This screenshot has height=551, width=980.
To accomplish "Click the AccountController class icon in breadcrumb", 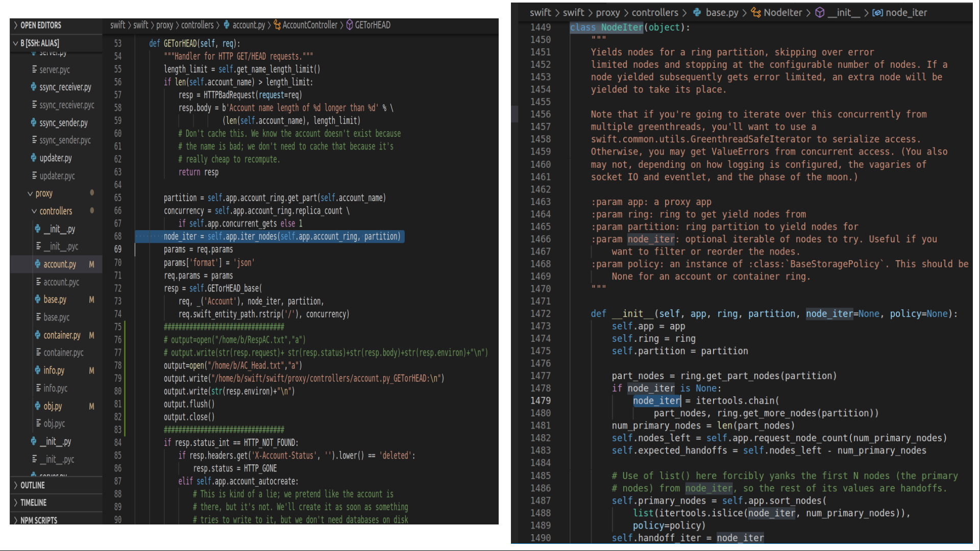I will point(277,25).
